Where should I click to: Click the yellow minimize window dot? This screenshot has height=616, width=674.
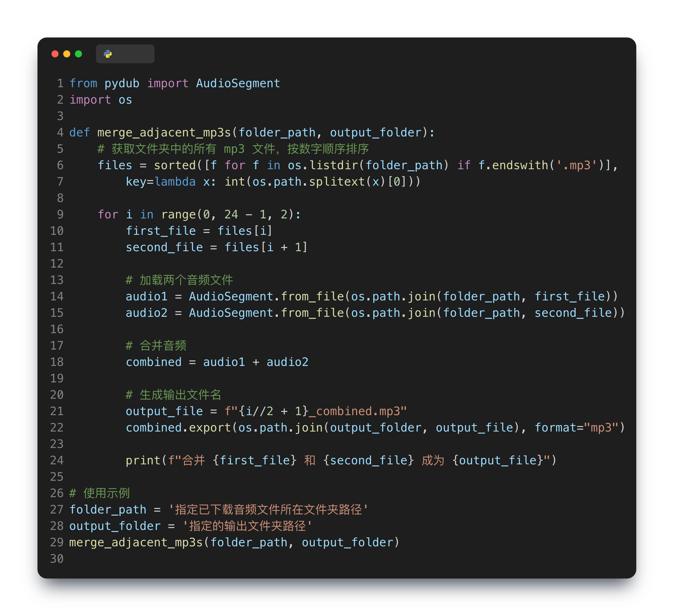(x=67, y=54)
